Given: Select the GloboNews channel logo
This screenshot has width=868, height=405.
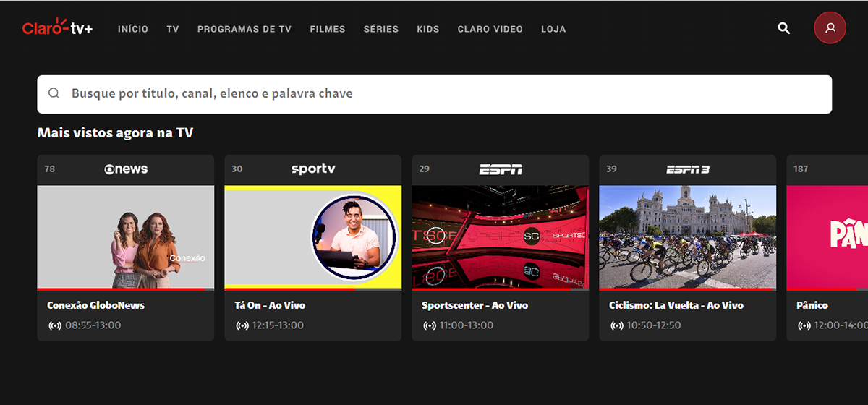Looking at the screenshot, I should coord(126,169).
